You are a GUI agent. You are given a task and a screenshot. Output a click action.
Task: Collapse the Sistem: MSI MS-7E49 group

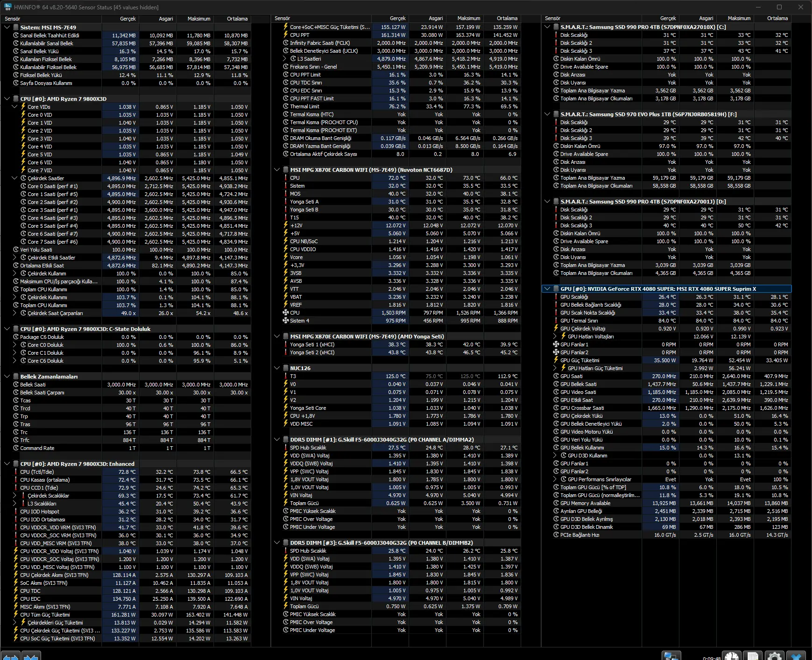click(7, 28)
